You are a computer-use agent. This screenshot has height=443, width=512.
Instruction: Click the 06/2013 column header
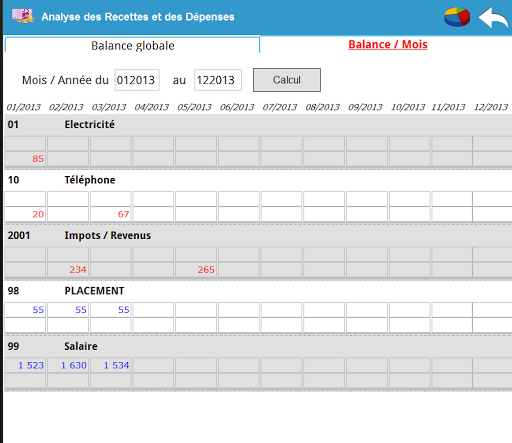pyautogui.click(x=237, y=107)
